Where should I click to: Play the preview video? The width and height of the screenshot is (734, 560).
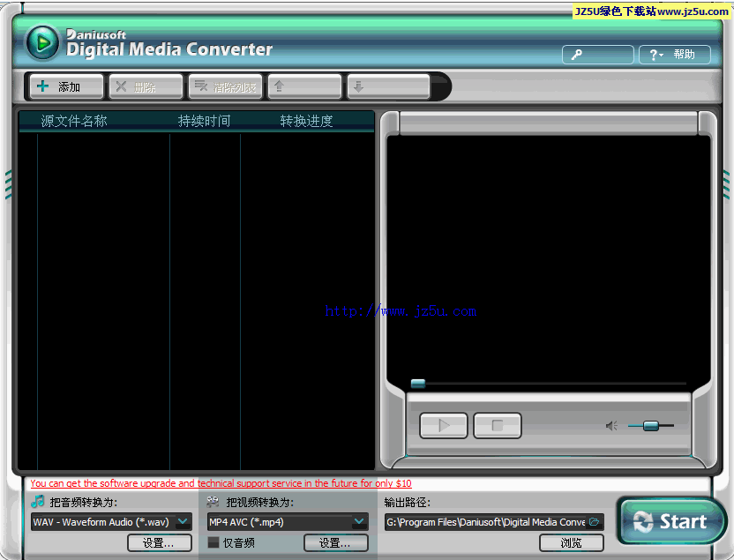coord(443,425)
